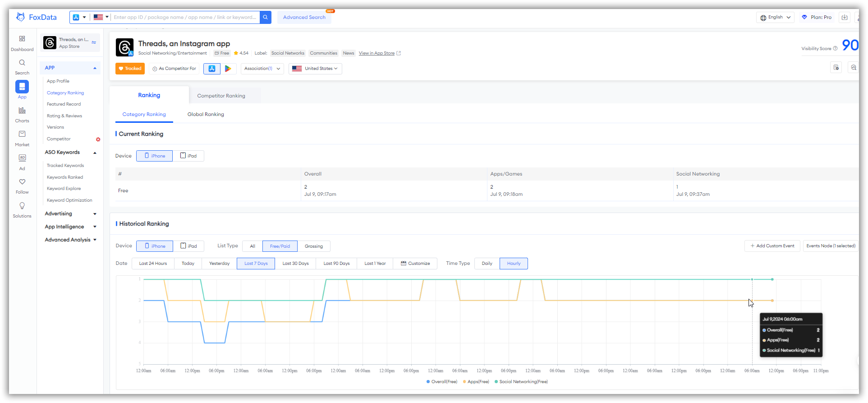
Task: Click the Advanced Search button
Action: point(304,17)
